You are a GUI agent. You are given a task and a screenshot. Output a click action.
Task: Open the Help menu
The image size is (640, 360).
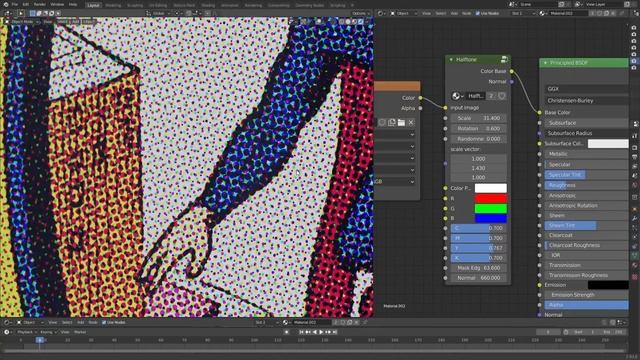coord(73,4)
